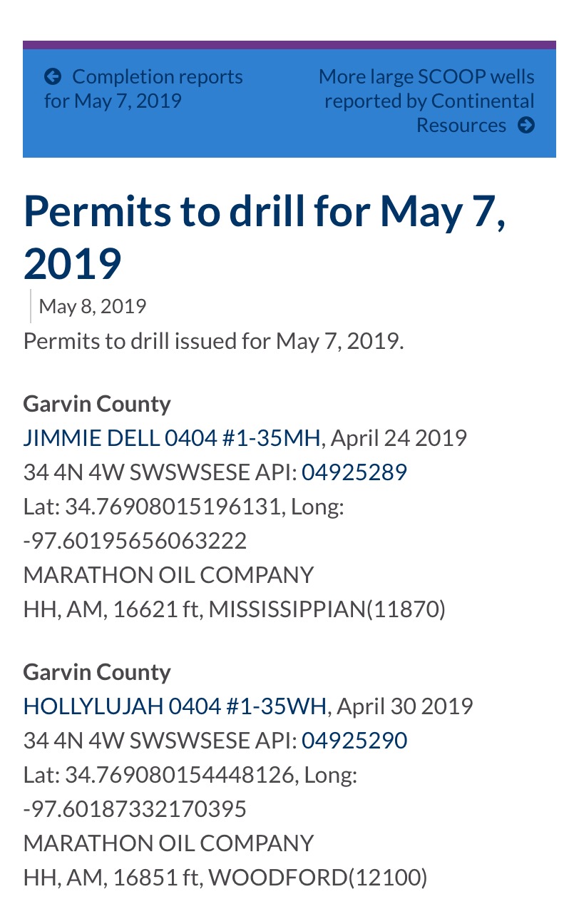Open the HOLLYLUJAH 0404 #1-35WH well link
Screen dimensions: 574x924
coord(175,706)
